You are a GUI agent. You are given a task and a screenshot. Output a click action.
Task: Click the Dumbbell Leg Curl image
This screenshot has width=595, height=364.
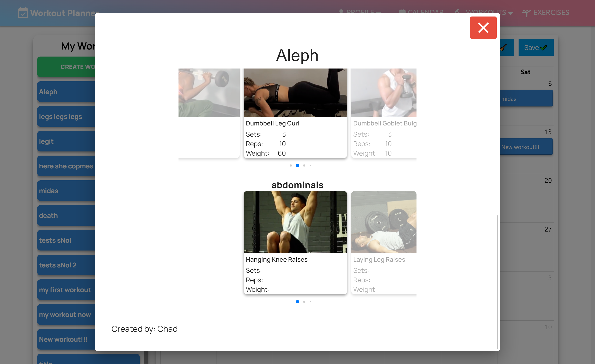coord(295,93)
